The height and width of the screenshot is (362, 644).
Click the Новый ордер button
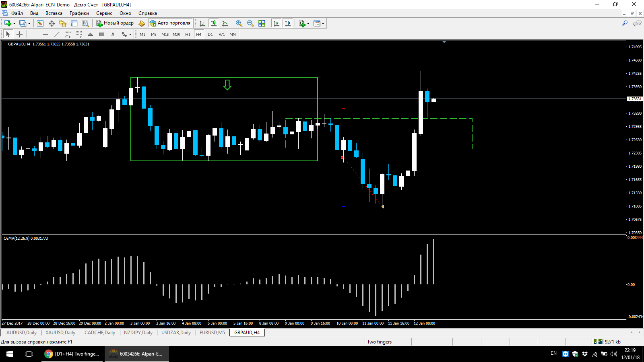(x=115, y=23)
